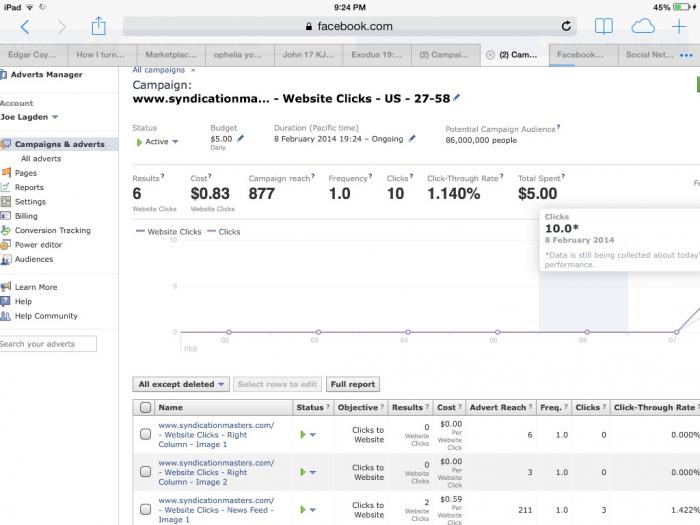
Task: Edit campaign duration pencil icon
Action: [412, 139]
